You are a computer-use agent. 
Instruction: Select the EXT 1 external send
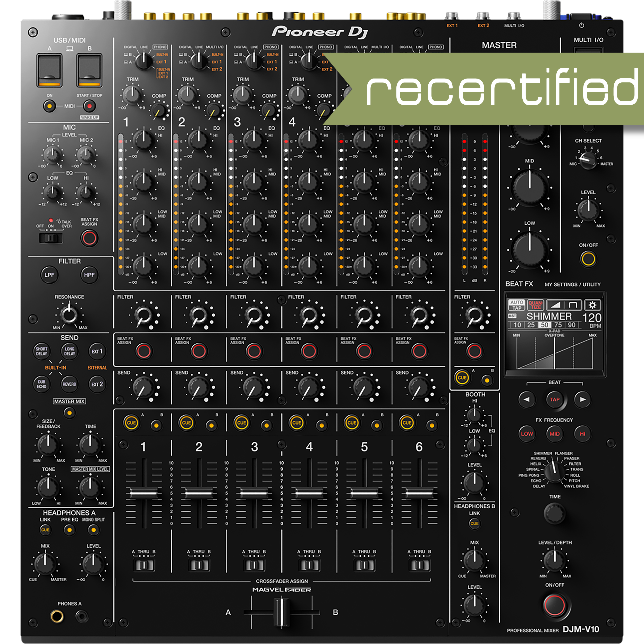(97, 351)
